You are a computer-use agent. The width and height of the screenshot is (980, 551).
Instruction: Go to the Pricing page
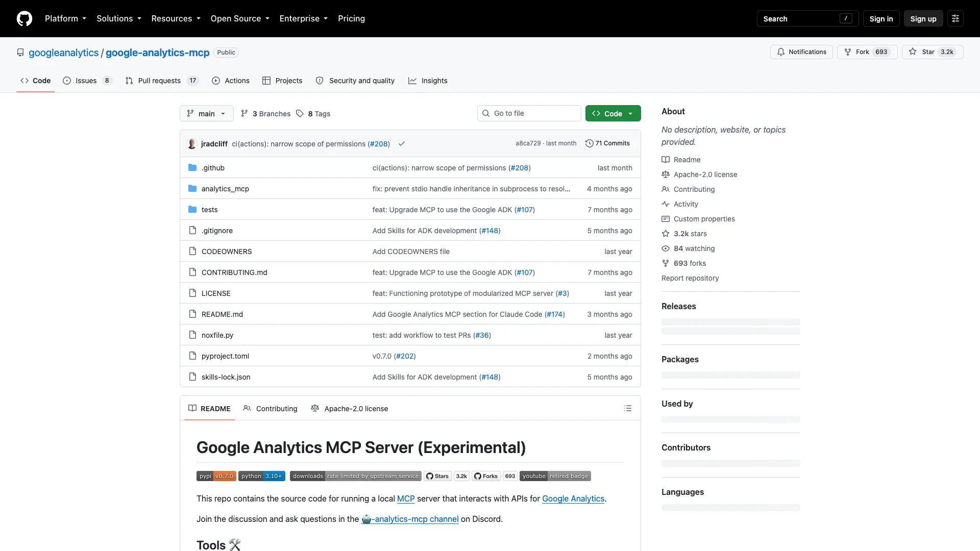351,18
